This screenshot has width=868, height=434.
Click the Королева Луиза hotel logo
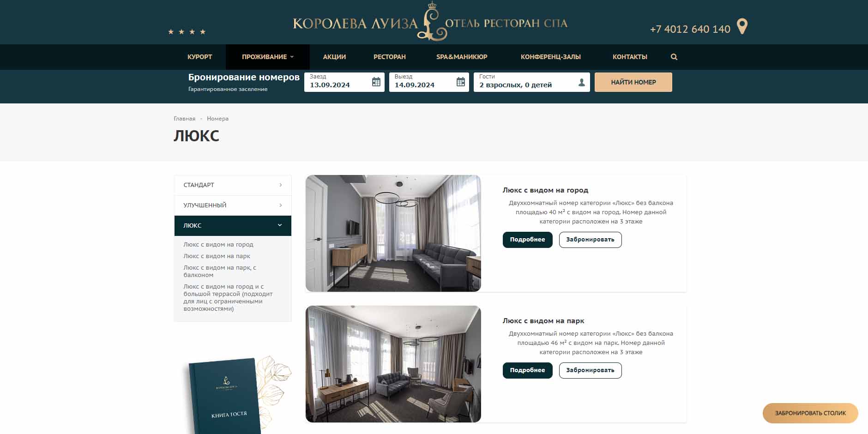pos(430,22)
